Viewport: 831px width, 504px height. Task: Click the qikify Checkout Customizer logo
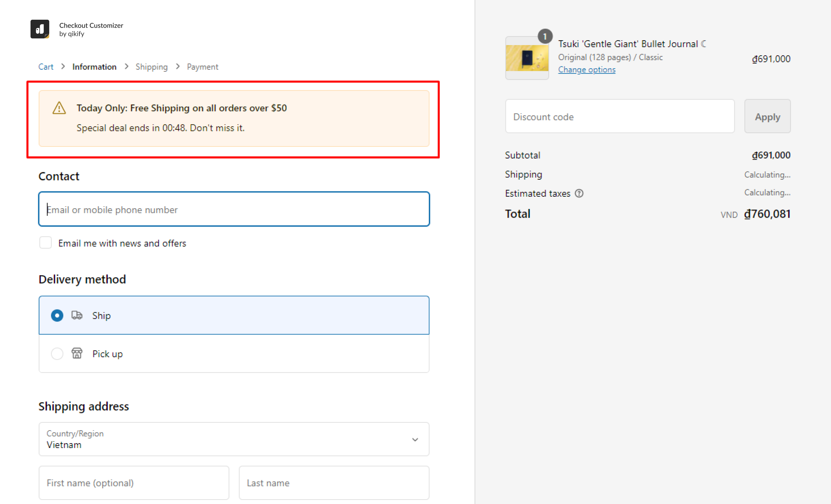click(40, 29)
